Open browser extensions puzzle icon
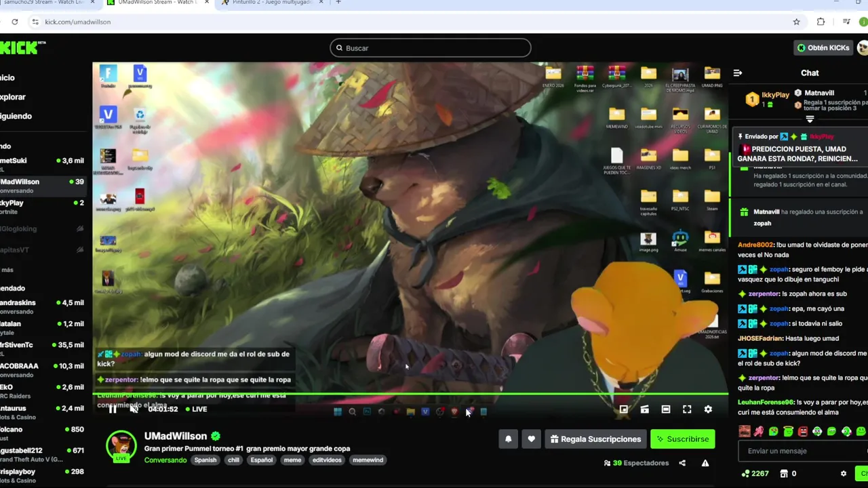The width and height of the screenshot is (868, 488). (821, 22)
